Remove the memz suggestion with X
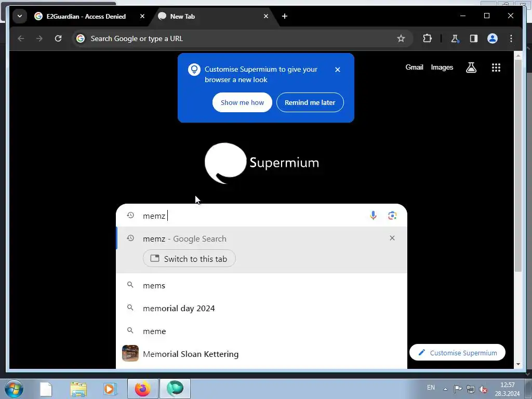 point(392,238)
